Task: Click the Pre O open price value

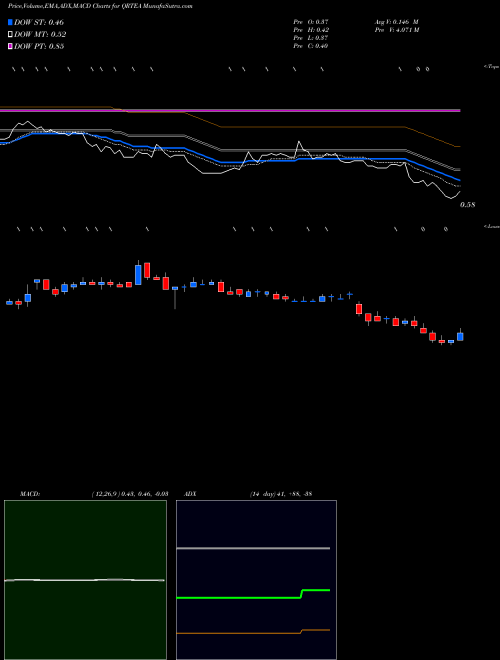Action: (x=322, y=22)
